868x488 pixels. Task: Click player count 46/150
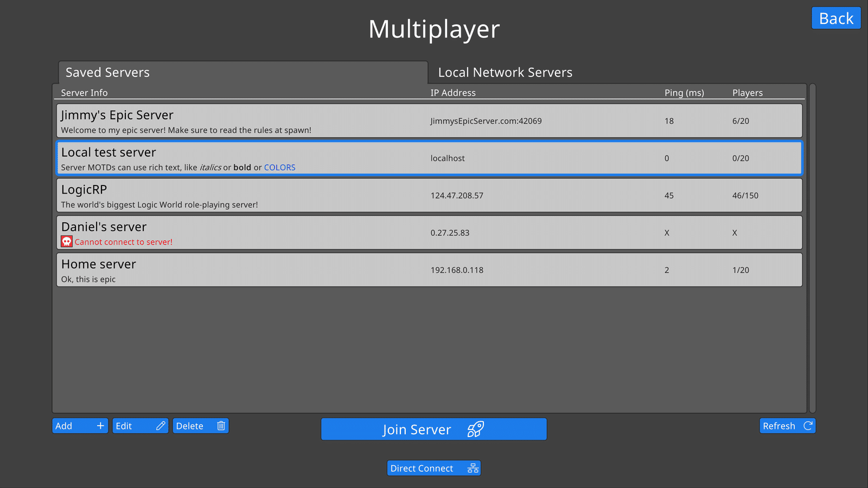(745, 196)
